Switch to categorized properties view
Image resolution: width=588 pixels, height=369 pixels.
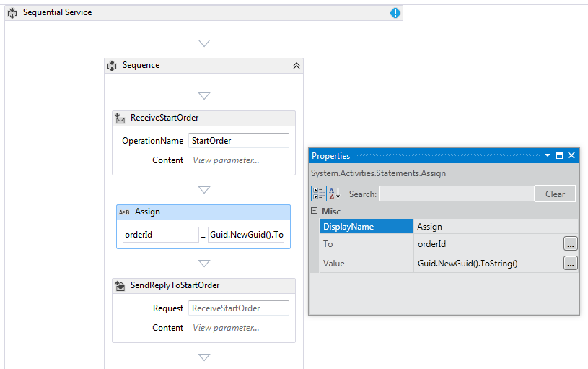(x=318, y=194)
